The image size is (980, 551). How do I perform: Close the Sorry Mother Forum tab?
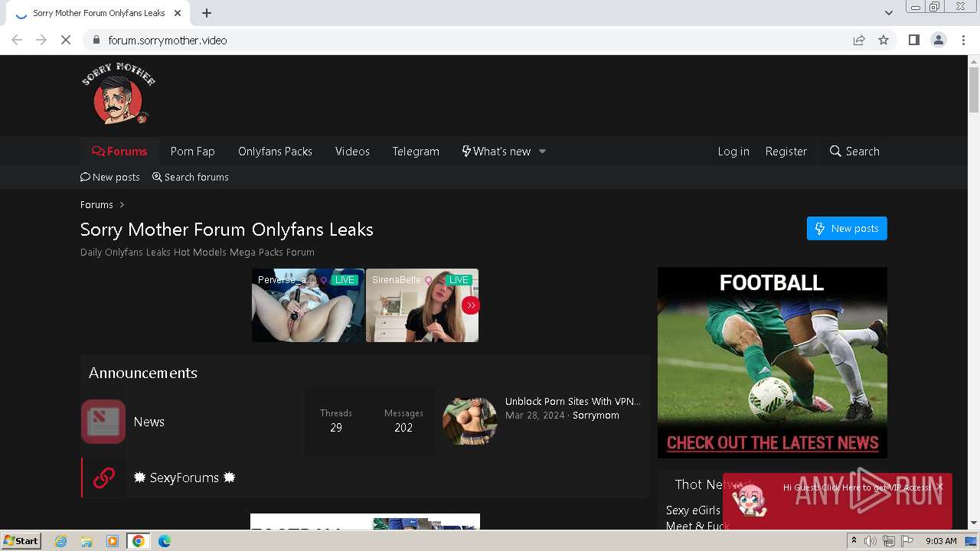[x=178, y=13]
